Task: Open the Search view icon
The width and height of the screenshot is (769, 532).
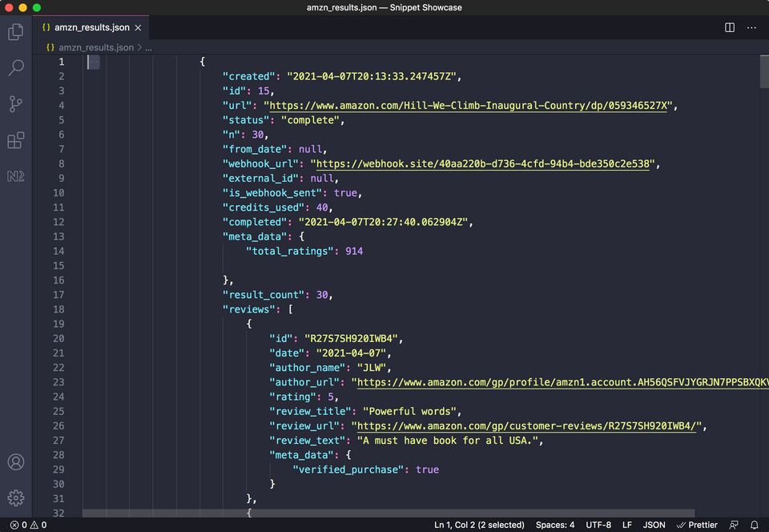Action: 15,68
